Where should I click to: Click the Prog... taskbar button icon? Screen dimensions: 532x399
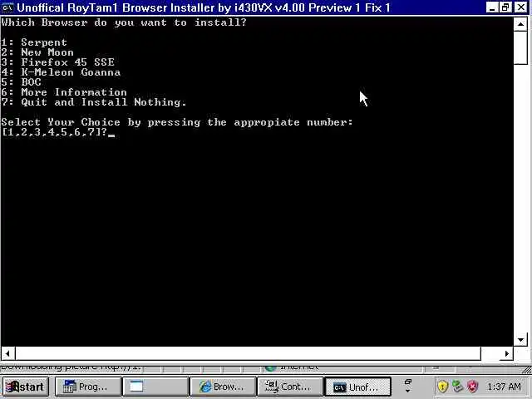coord(70,387)
